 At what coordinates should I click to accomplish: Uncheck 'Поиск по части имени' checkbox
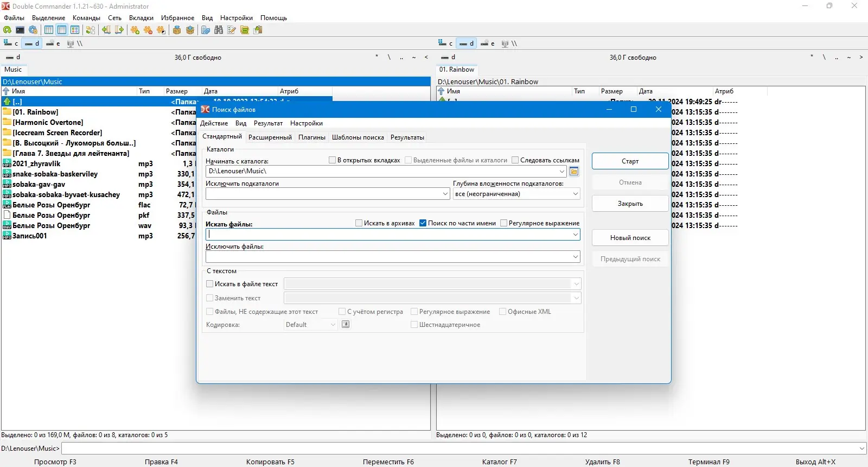[423, 223]
